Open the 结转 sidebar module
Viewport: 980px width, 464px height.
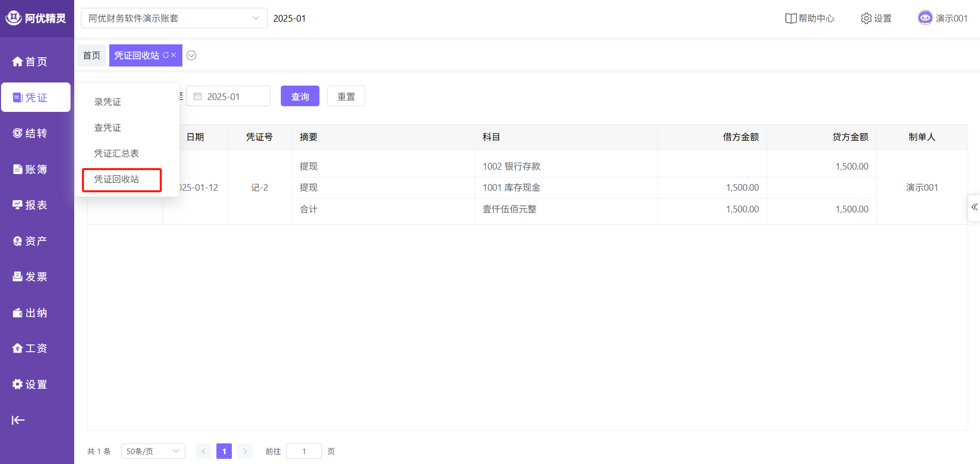[30, 134]
